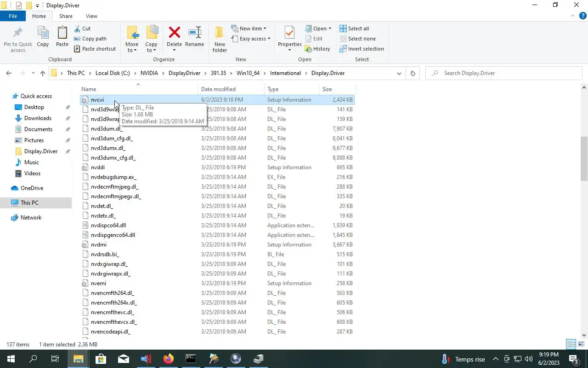Switch to the Share tab

(x=66, y=16)
